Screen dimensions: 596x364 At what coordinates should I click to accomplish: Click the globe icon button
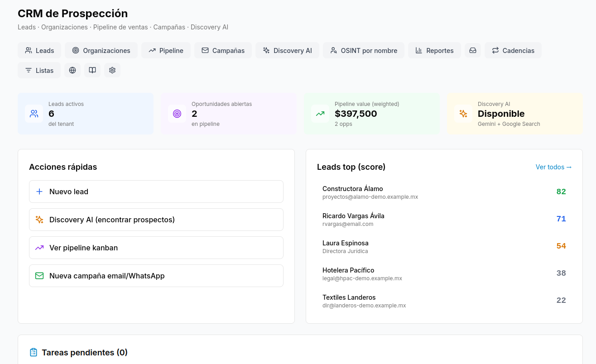72,70
